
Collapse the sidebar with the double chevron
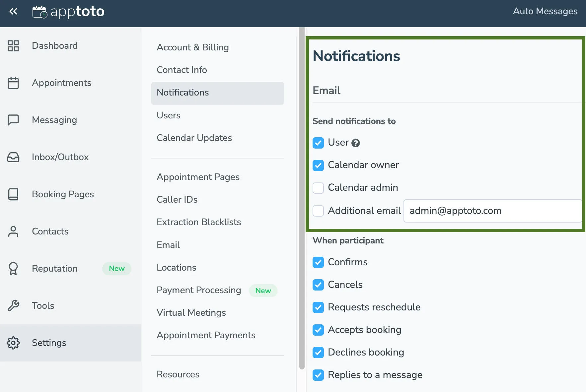tap(13, 11)
